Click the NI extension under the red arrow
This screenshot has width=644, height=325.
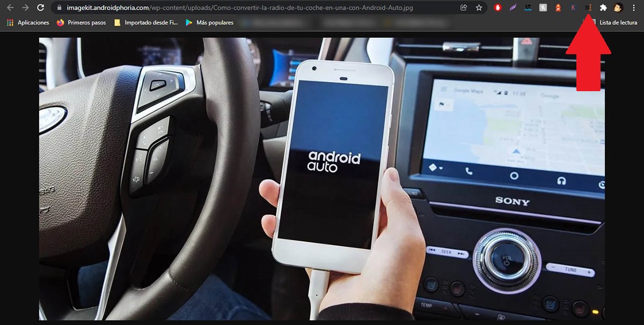coord(588,8)
